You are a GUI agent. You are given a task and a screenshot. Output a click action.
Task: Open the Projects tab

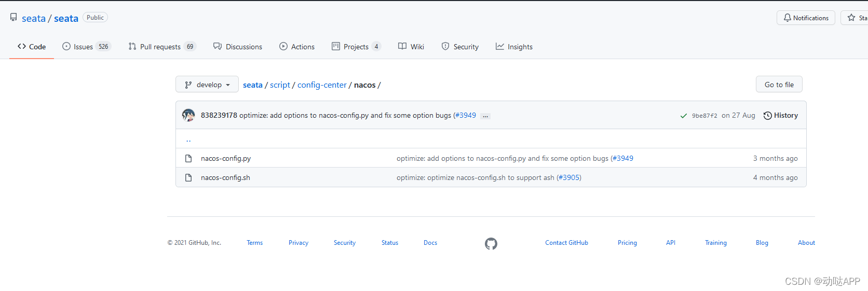click(356, 47)
